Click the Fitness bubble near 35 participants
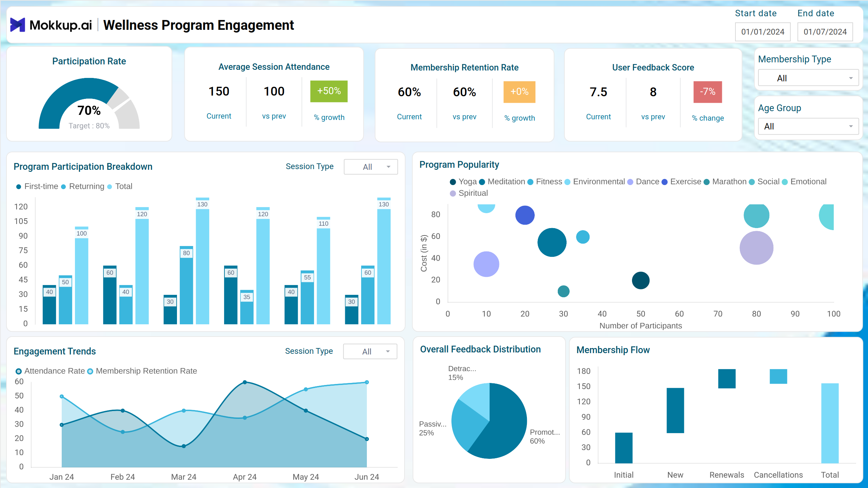868x488 pixels. [x=583, y=237]
